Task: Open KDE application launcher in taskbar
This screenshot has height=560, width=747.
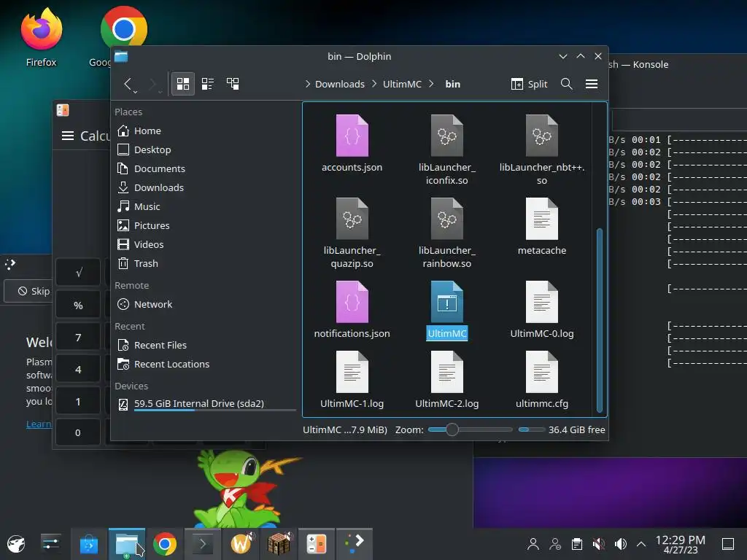Action: click(x=16, y=544)
